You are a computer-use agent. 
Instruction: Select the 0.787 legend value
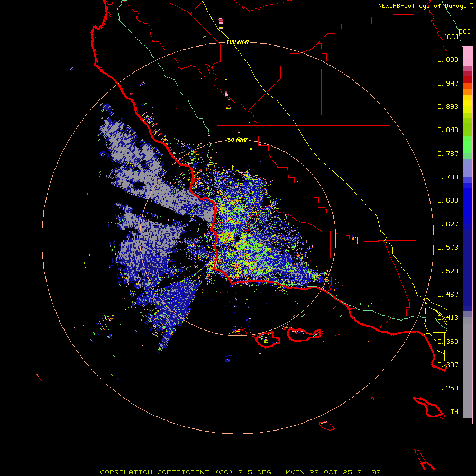[448, 153]
